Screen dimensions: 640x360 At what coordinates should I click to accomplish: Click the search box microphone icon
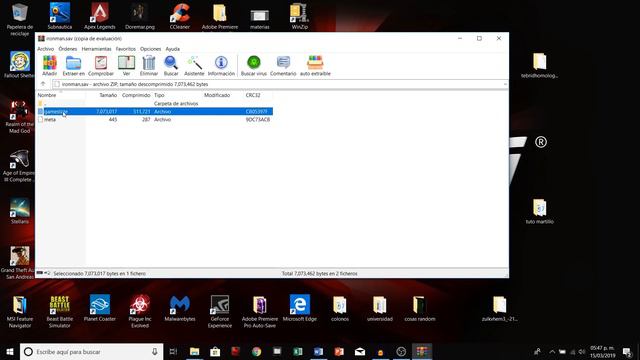[155, 351]
